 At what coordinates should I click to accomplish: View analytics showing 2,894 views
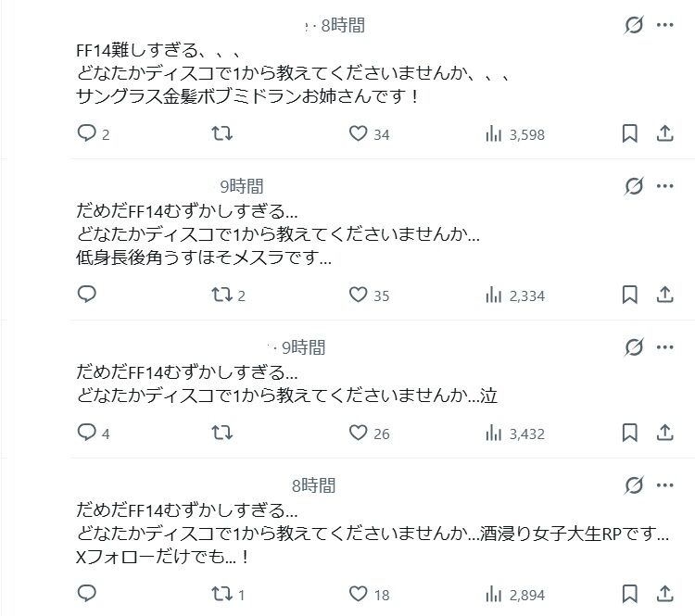click(515, 595)
